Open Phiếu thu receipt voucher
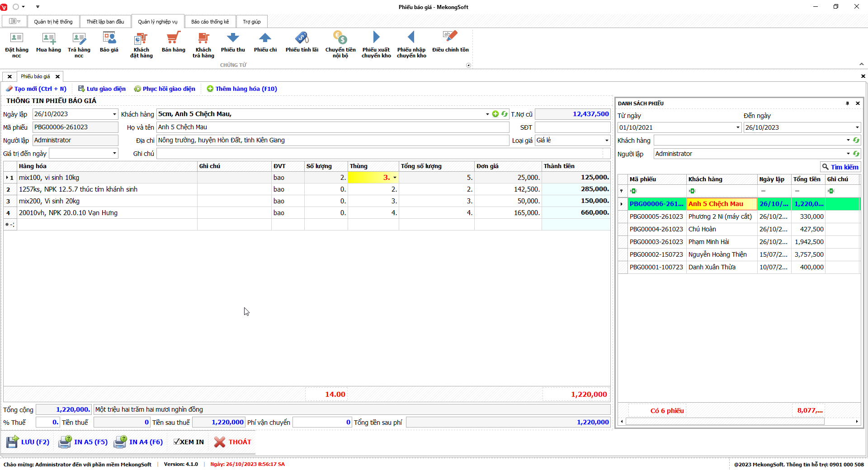This screenshot has width=868, height=470. click(233, 42)
